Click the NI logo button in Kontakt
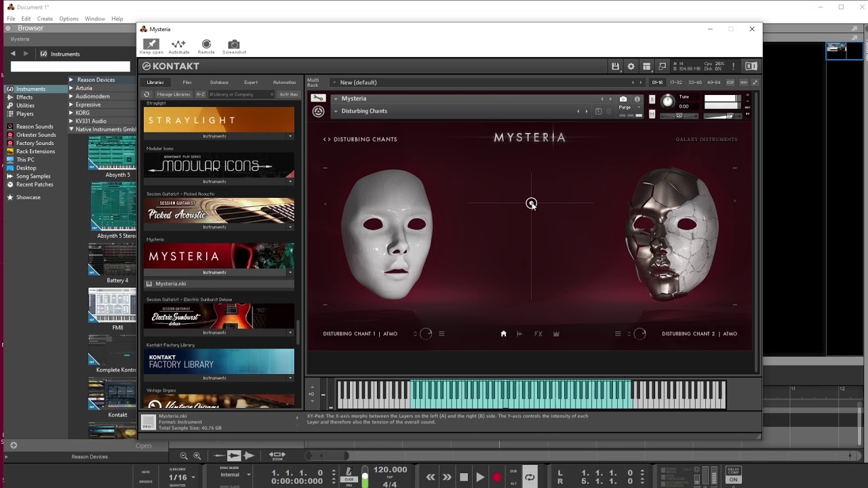The height and width of the screenshot is (488, 868). click(751, 66)
